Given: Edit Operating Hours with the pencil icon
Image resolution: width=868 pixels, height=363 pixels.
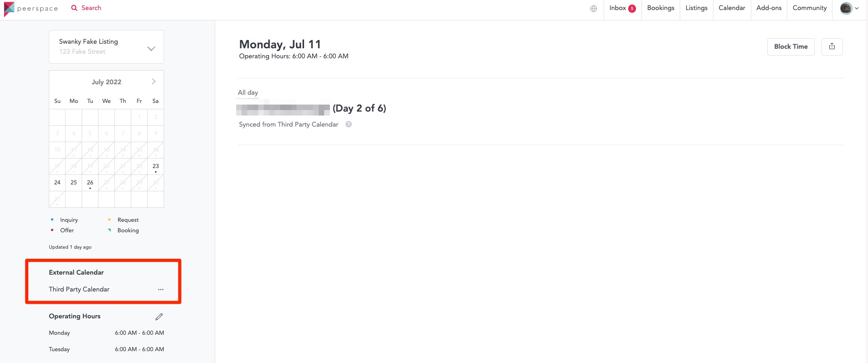Looking at the screenshot, I should click(159, 317).
